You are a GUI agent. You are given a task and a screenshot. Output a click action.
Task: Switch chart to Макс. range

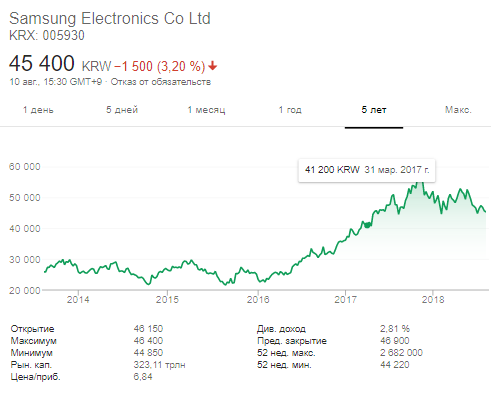[458, 110]
